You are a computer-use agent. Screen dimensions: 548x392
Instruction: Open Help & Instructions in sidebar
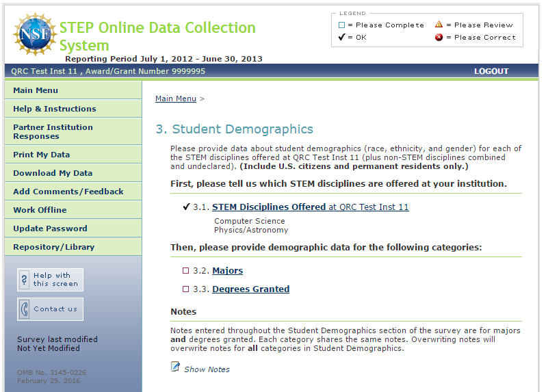pos(55,109)
